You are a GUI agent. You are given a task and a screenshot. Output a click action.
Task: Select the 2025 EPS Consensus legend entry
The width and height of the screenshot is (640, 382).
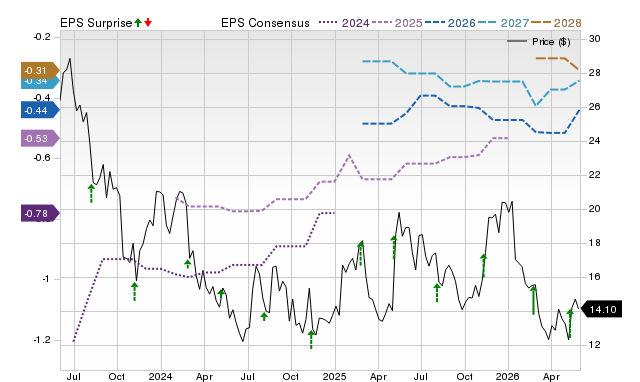click(x=397, y=23)
